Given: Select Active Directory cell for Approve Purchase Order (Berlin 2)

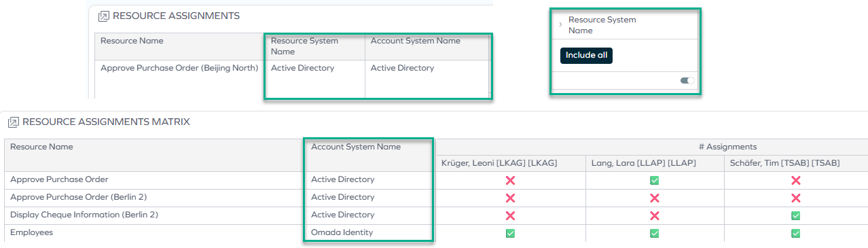Looking at the screenshot, I should 343,198.
